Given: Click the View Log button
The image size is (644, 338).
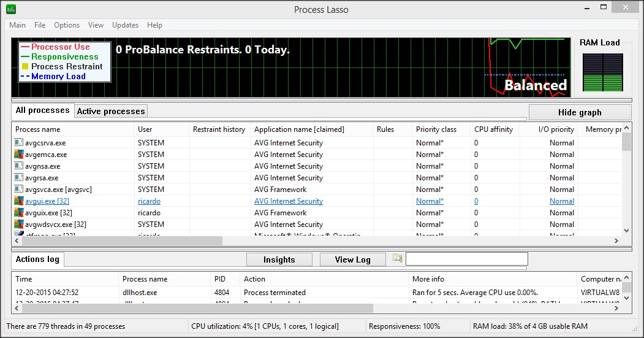Looking at the screenshot, I should point(352,260).
